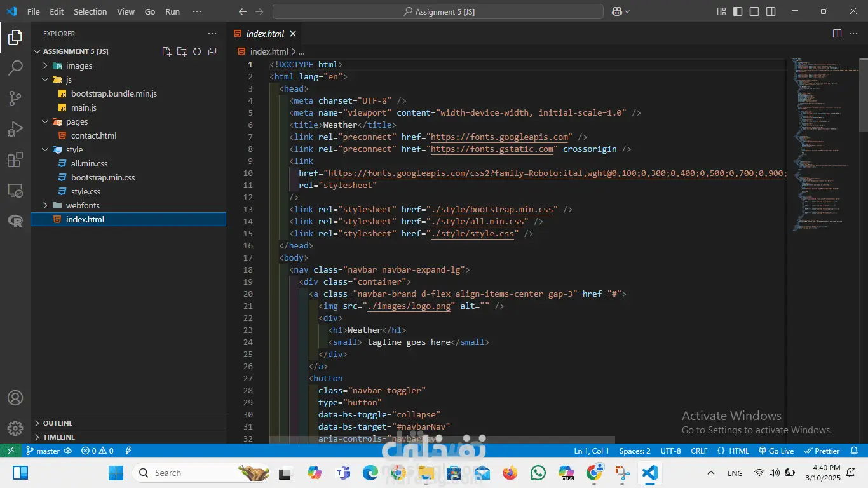
Task: Open the Search view in activity bar
Action: pos(15,68)
